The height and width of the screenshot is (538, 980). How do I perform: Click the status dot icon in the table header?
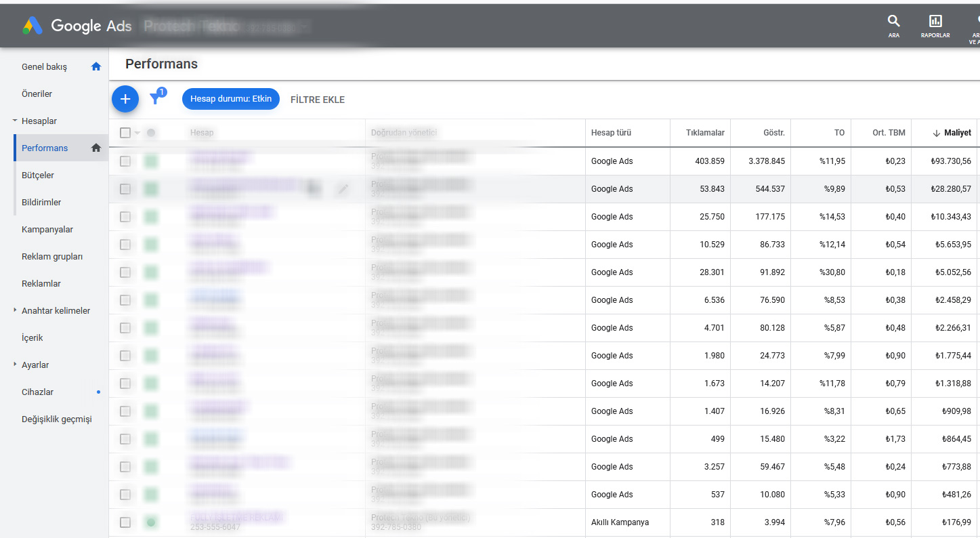click(151, 133)
